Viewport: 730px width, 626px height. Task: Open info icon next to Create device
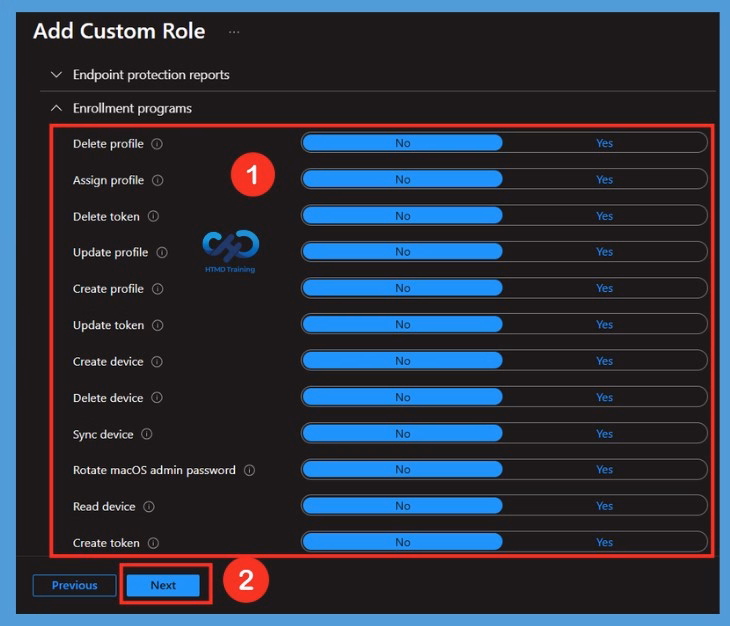click(157, 362)
